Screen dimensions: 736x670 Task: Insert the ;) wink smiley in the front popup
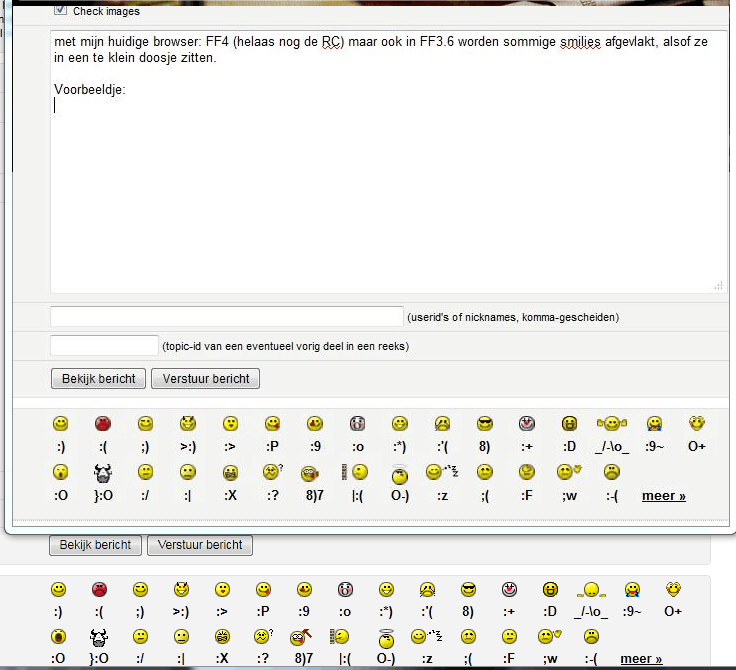[146, 424]
